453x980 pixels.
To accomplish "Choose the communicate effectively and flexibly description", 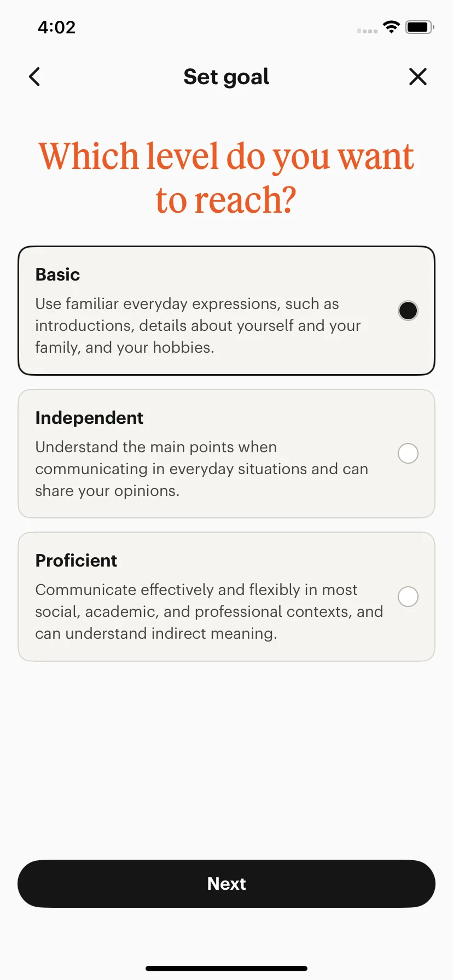I will click(x=209, y=611).
